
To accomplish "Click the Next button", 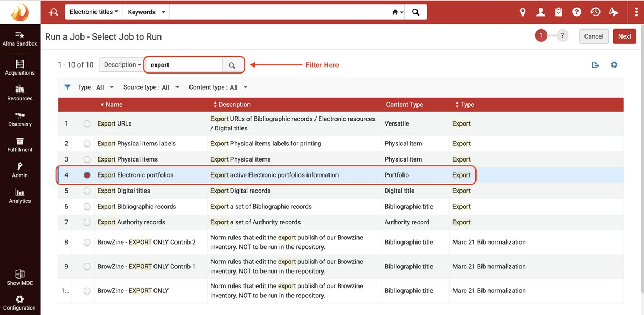I will (625, 36).
